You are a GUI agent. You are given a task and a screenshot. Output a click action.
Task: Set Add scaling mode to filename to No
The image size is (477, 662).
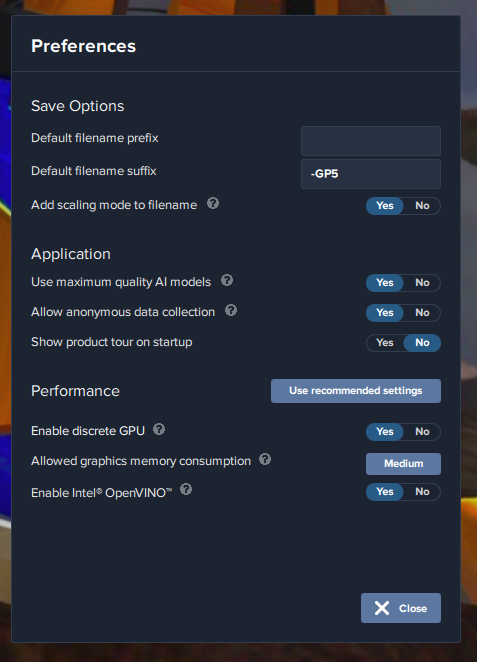[x=422, y=206]
